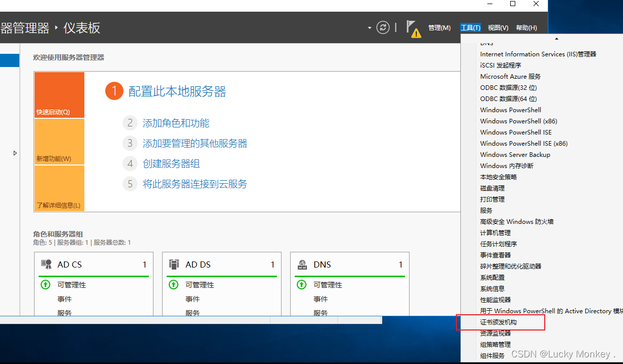Open 组件服务 menu entry

click(492, 355)
